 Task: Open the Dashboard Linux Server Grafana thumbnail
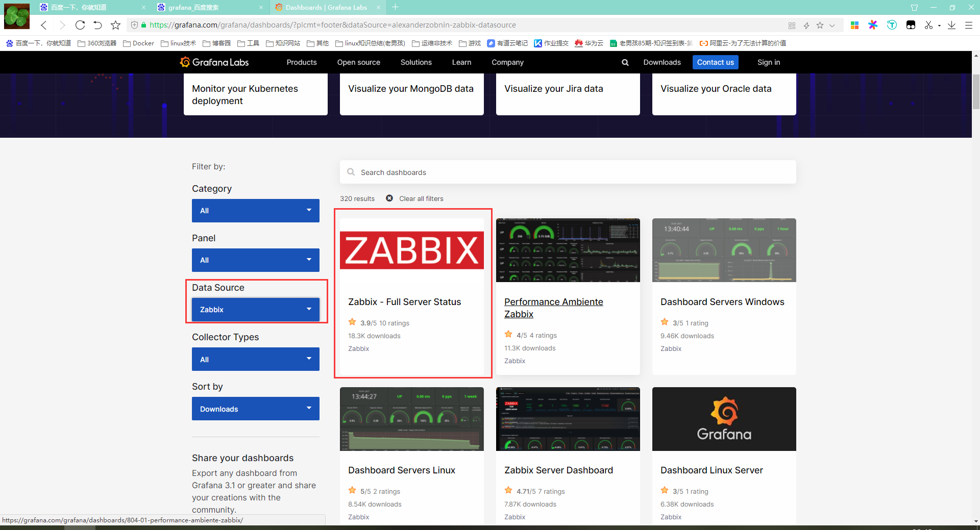point(724,419)
